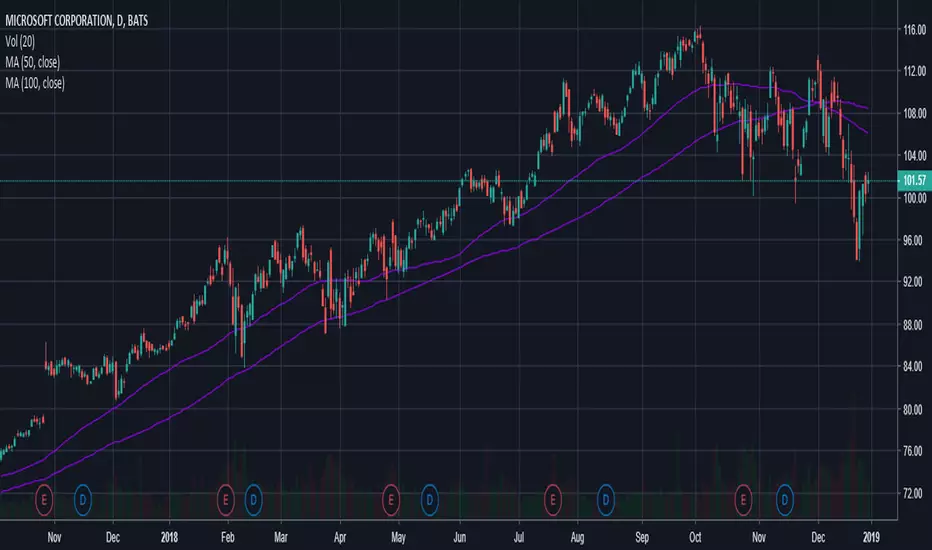Viewport: 932px width, 550px height.
Task: Click the dividend D marker between Nov and Dec 2017
Action: tap(83, 500)
